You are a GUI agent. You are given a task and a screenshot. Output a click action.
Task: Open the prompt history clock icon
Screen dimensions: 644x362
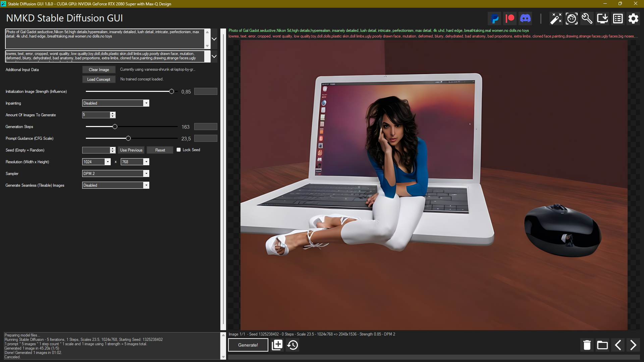click(292, 345)
